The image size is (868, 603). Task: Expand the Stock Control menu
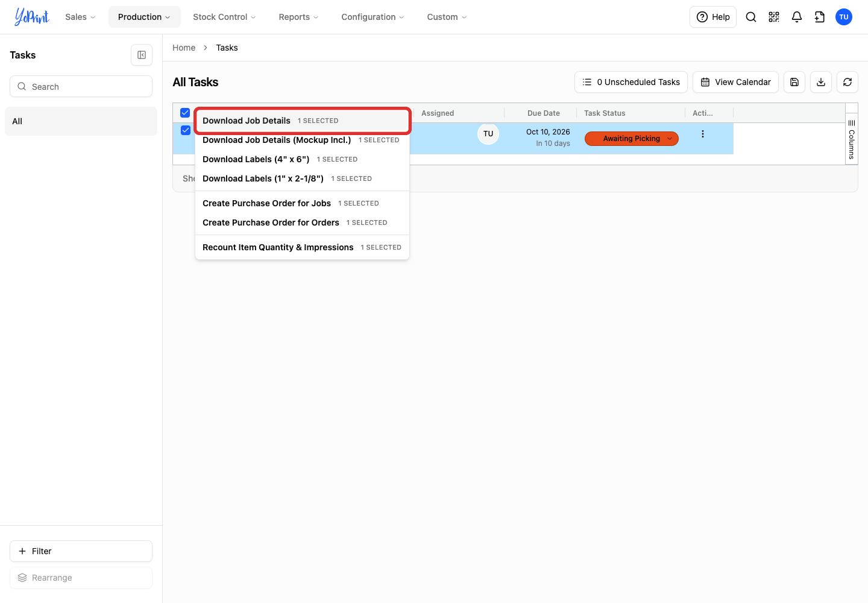(x=224, y=17)
